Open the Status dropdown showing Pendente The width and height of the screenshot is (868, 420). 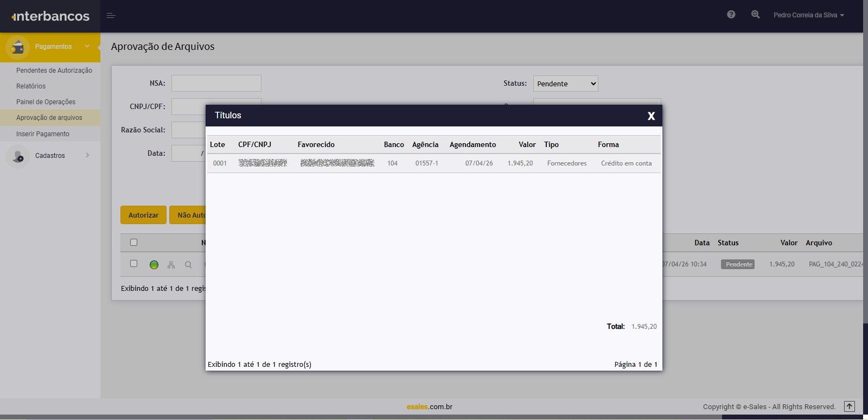[x=565, y=84]
